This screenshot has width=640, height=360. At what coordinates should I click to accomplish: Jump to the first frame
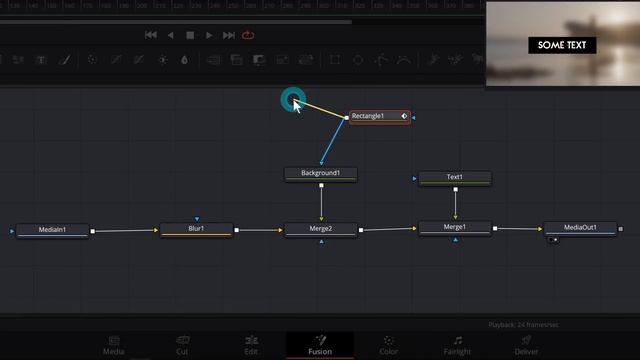(x=151, y=35)
